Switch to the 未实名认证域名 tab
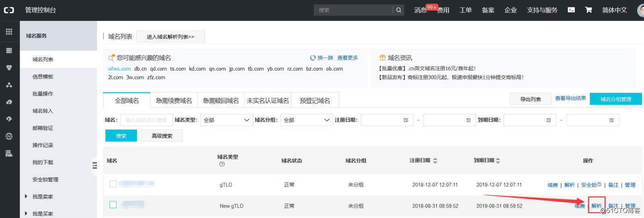This screenshot has height=218, width=644. click(x=268, y=101)
